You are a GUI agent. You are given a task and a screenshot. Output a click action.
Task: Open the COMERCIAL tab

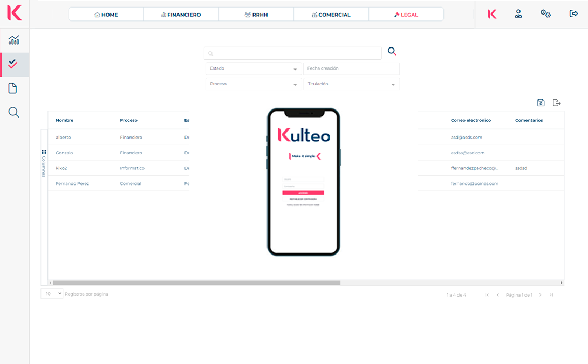331,15
